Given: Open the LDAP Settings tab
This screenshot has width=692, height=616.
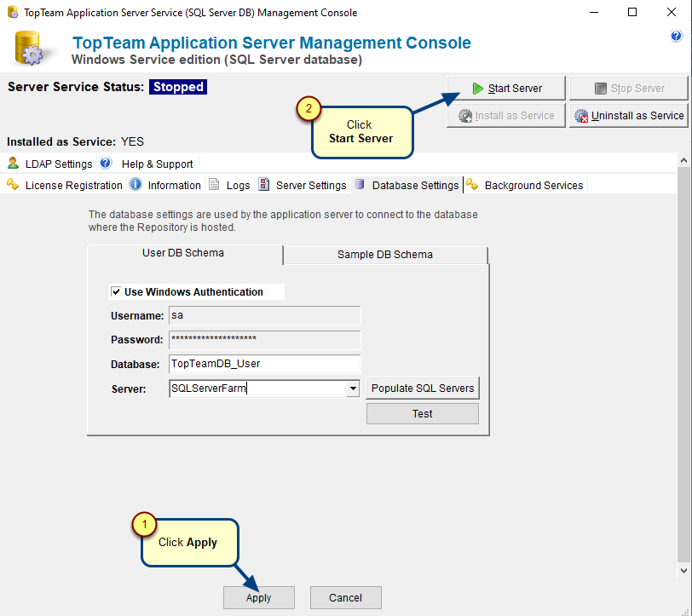Looking at the screenshot, I should (x=50, y=164).
